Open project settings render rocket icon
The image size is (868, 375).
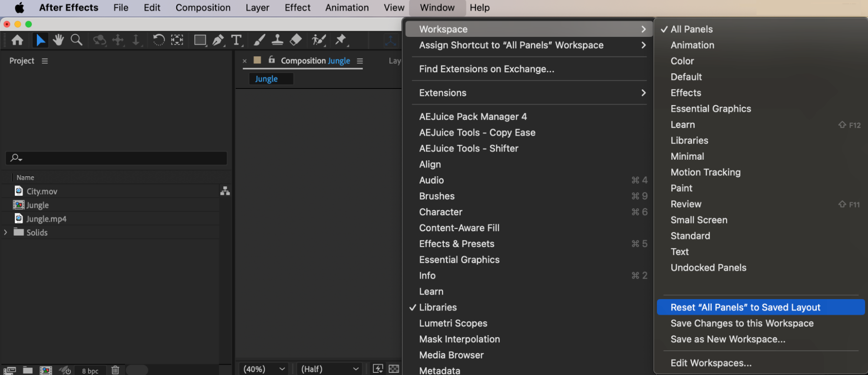pos(65,370)
